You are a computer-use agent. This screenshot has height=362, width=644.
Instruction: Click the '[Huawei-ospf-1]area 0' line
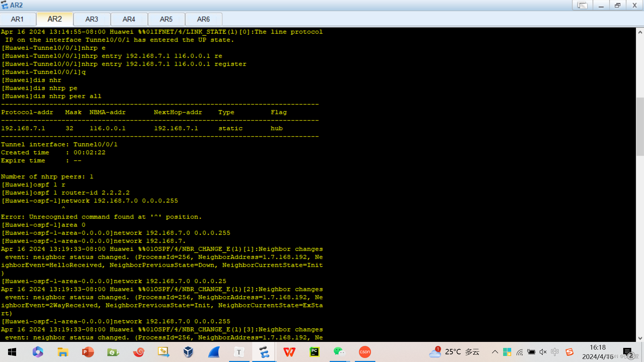[x=44, y=225]
